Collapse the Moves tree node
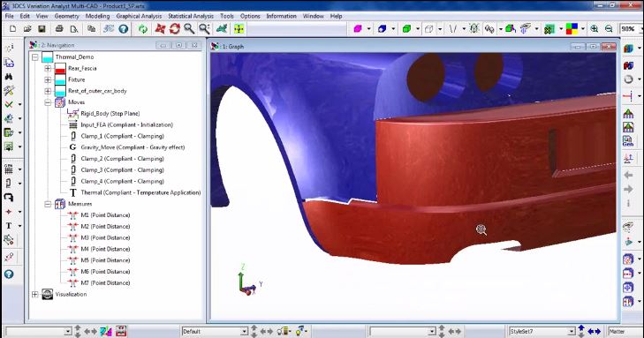The height and width of the screenshot is (338, 644). (x=48, y=102)
